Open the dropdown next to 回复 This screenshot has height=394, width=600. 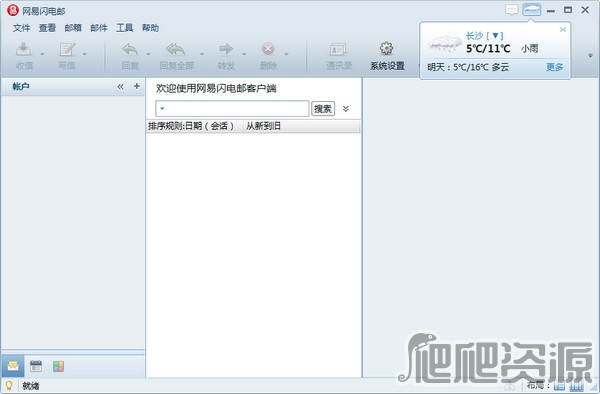pos(148,54)
